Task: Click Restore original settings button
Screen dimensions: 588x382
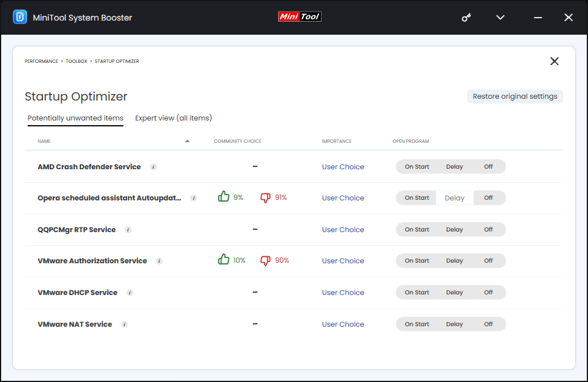Action: coord(515,96)
